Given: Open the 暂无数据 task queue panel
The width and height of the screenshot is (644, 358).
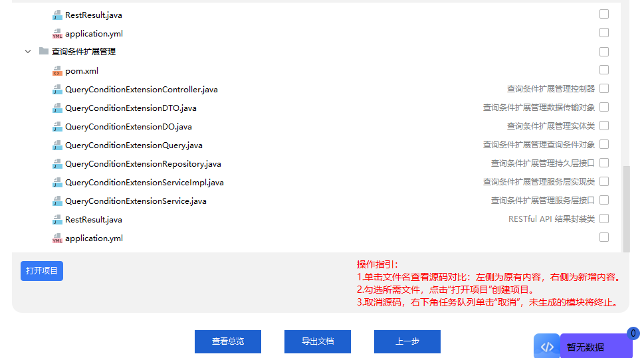Looking at the screenshot, I should point(596,347).
